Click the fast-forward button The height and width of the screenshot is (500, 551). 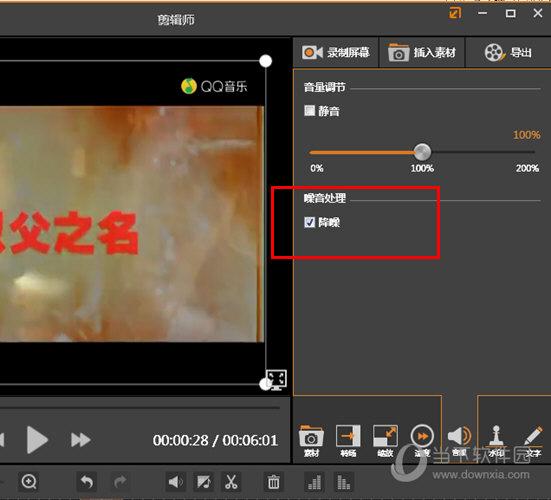tap(80, 440)
